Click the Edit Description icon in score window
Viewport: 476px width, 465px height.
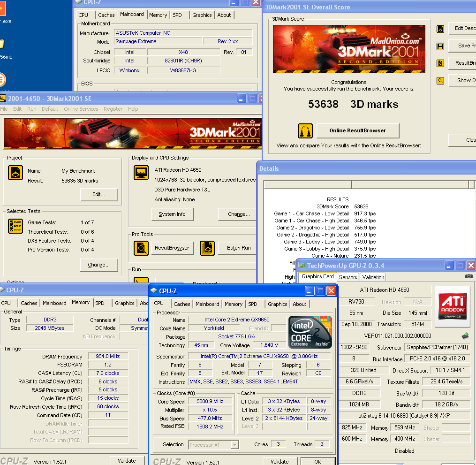point(440,29)
